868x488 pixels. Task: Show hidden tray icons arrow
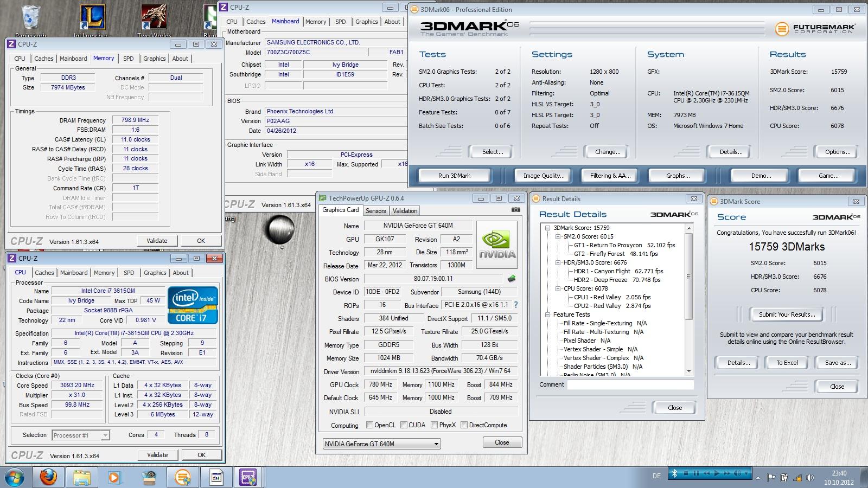[758, 478]
